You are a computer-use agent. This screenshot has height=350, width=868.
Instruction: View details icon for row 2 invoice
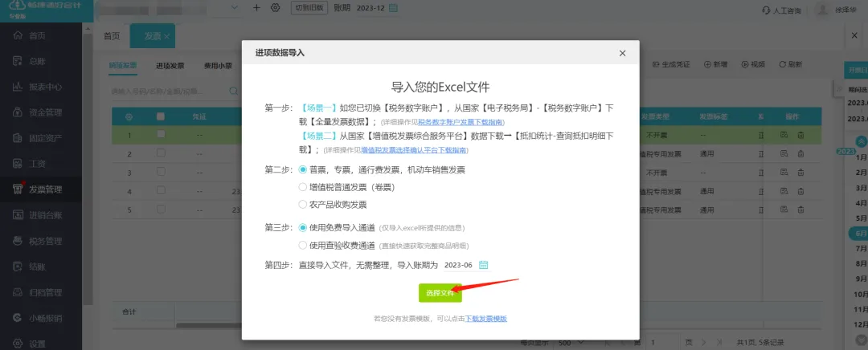[784, 153]
